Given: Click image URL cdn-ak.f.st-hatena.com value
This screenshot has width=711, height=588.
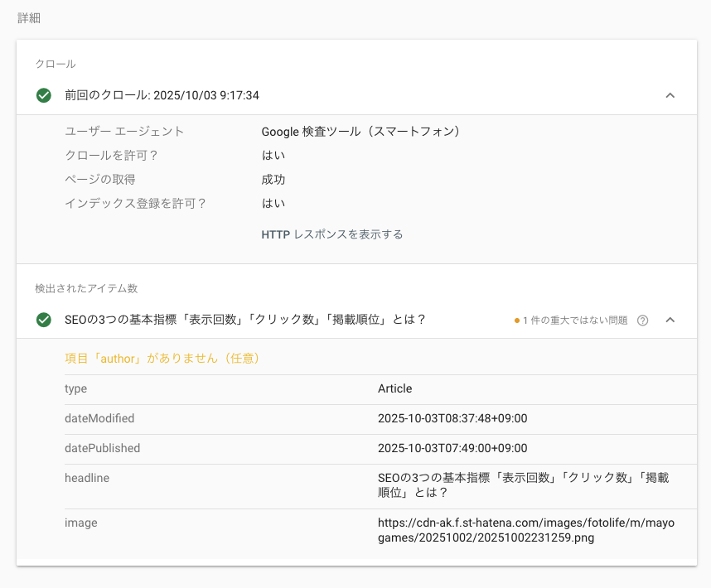Looking at the screenshot, I should [x=526, y=530].
